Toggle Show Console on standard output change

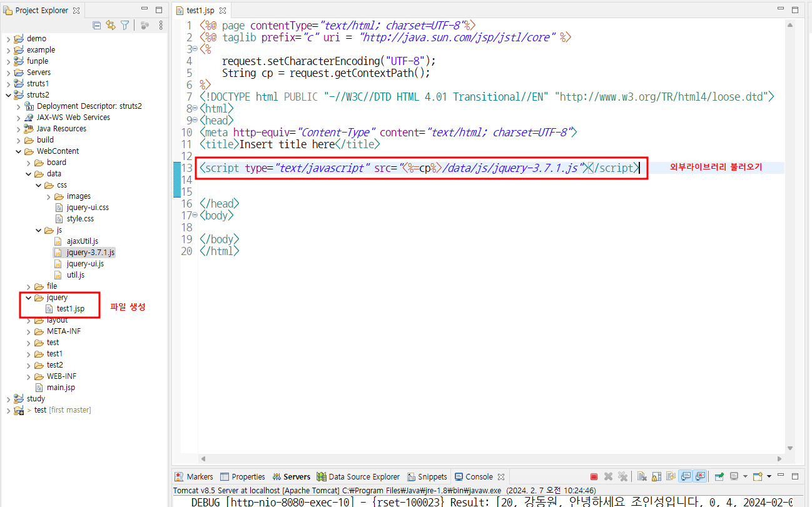coord(686,476)
